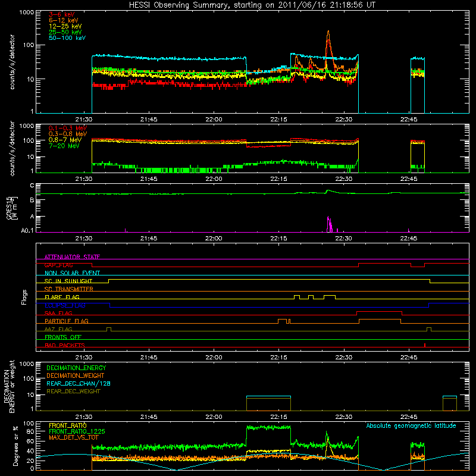Click the DECIMATION_ENERGY legend entry
Screen dimensions: 476x476
coord(76,368)
